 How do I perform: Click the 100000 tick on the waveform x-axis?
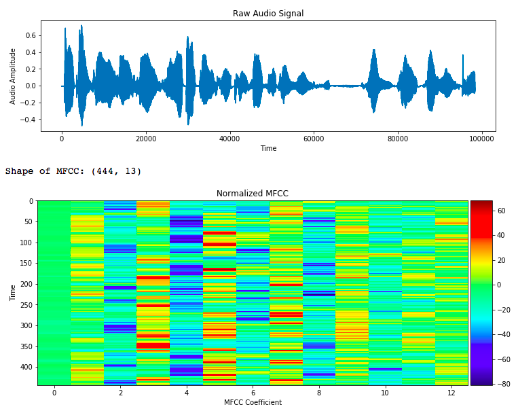click(482, 139)
